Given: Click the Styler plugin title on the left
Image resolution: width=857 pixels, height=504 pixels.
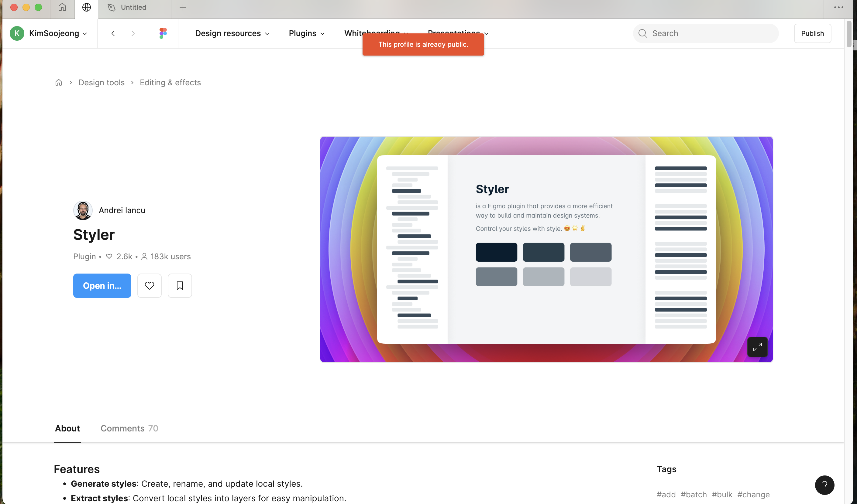Looking at the screenshot, I should (x=94, y=234).
